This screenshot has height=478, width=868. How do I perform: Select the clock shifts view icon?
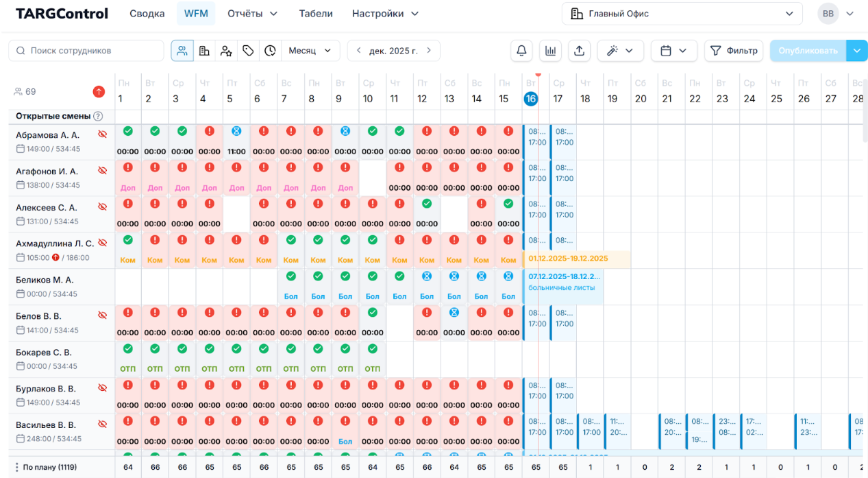pos(270,51)
